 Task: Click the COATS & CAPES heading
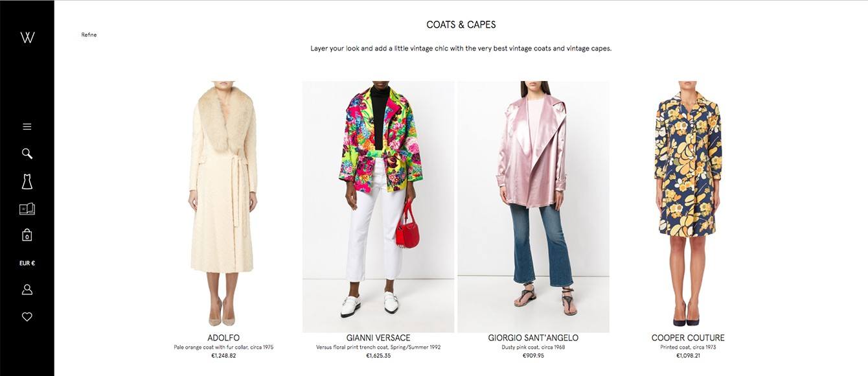click(461, 25)
